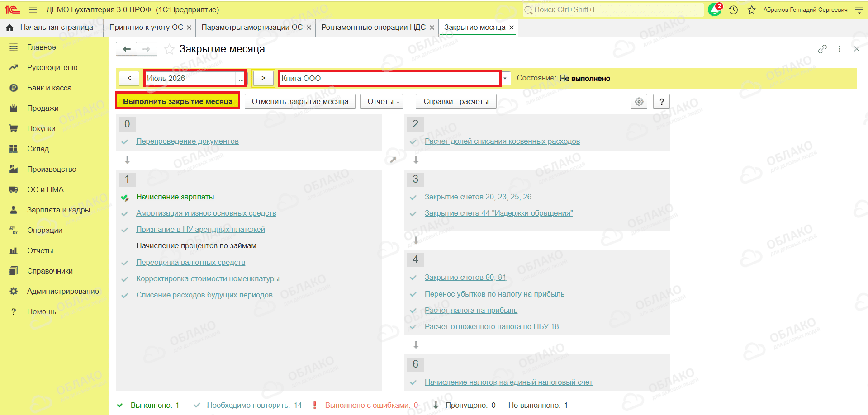Copy link to this form via chain icon

[x=822, y=49]
